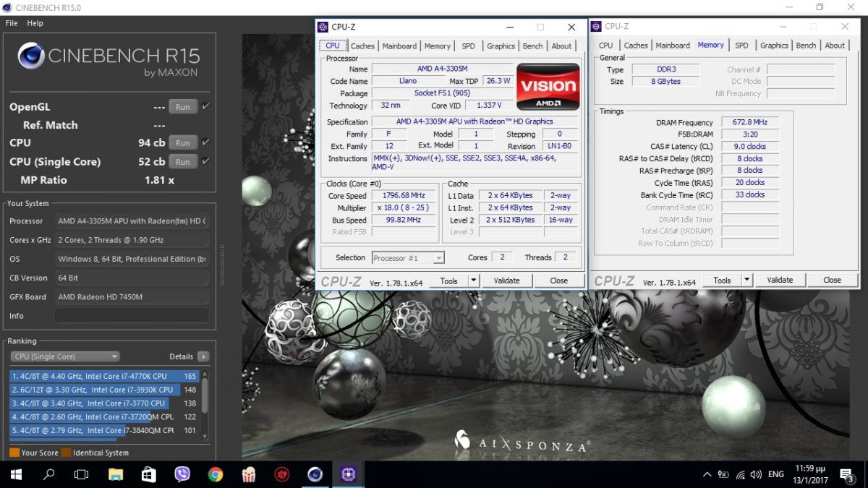
Task: Click the GFX Board AMD Radeon HD 7450M field
Action: pos(132,297)
